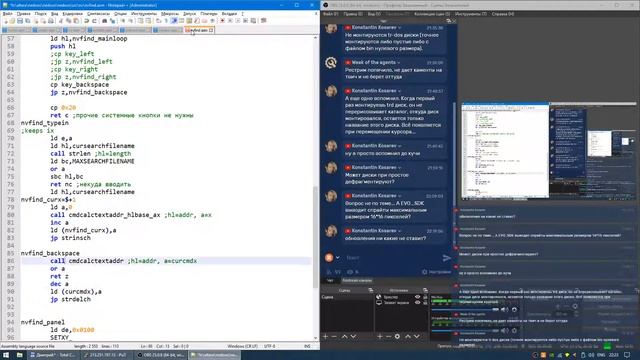640x360 pixels.
Task: Open Справка menu in OBS
Action: tap(502, 14)
